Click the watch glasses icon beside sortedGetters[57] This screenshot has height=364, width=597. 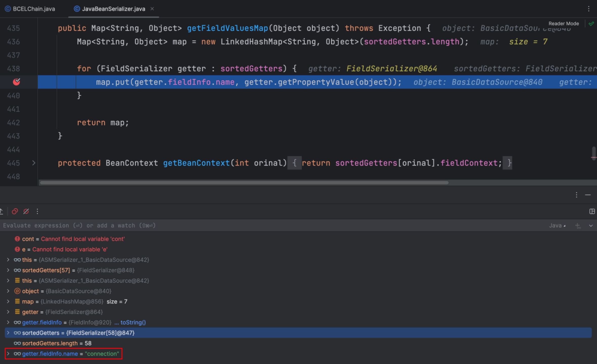tap(17, 270)
